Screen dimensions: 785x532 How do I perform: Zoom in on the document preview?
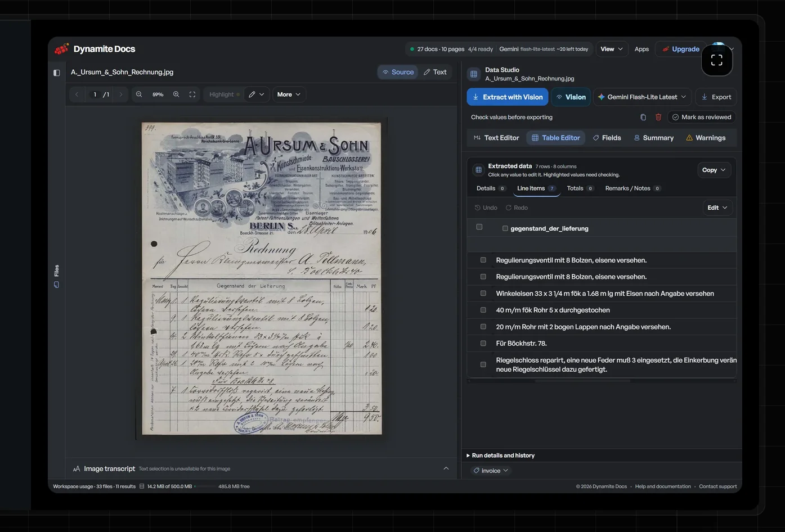pyautogui.click(x=176, y=94)
